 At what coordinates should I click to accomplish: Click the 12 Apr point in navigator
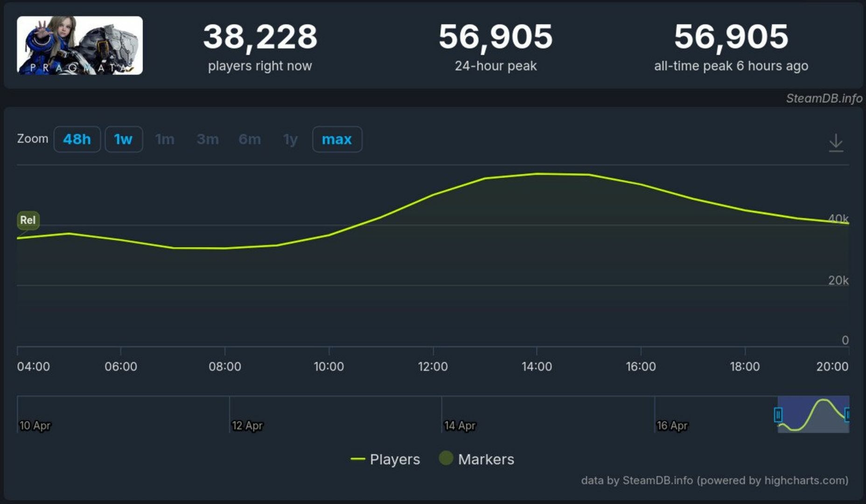tap(247, 425)
